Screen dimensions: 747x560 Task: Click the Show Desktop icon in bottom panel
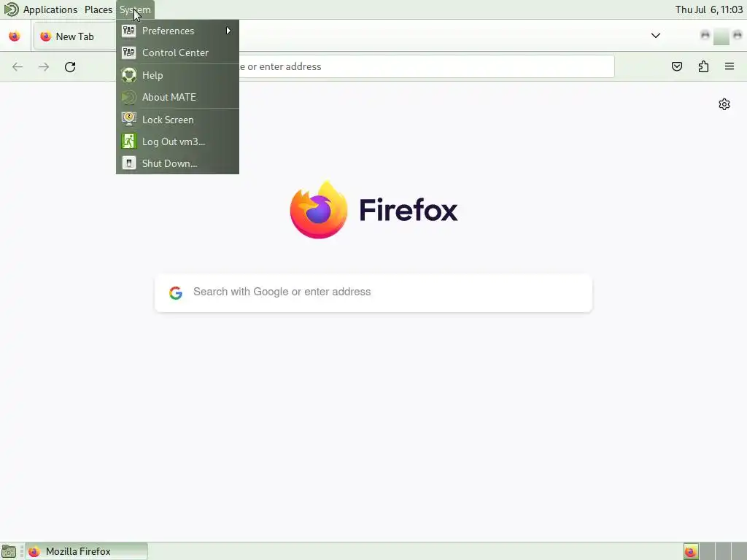click(9, 551)
